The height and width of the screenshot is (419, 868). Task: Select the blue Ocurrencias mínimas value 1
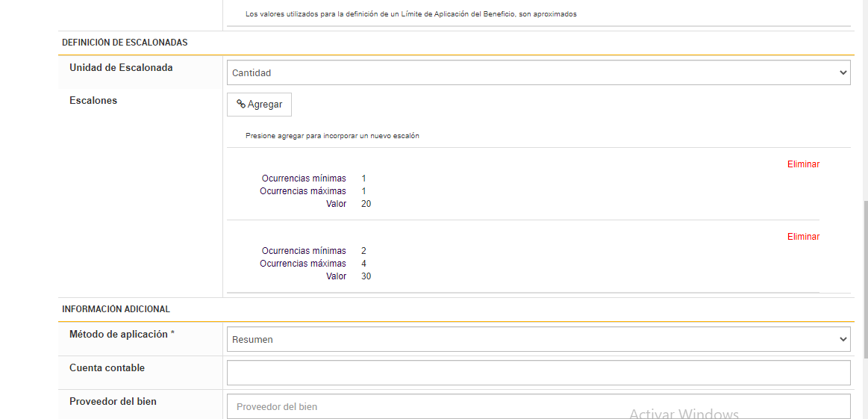coord(363,179)
